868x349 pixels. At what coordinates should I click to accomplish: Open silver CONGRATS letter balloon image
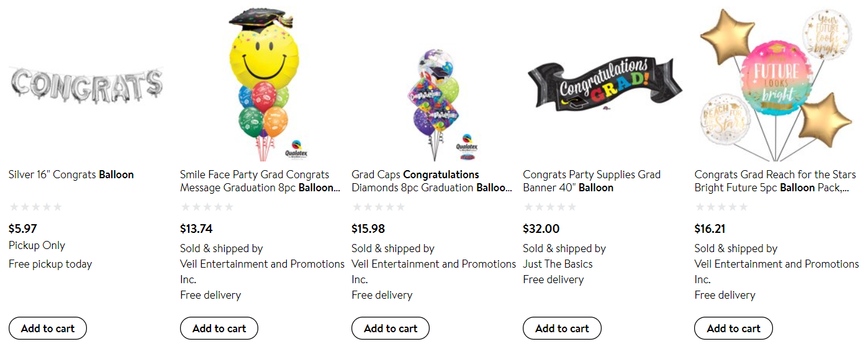point(86,85)
